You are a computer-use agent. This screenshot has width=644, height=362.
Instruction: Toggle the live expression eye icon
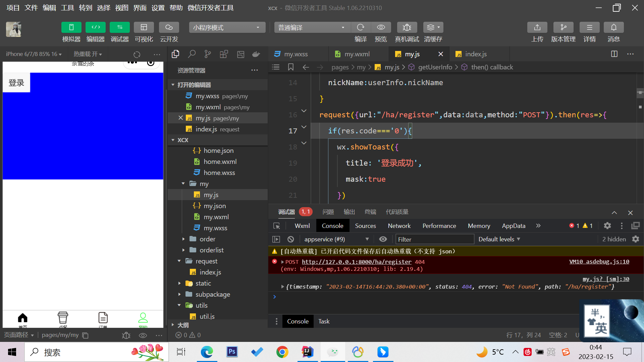tap(383, 239)
